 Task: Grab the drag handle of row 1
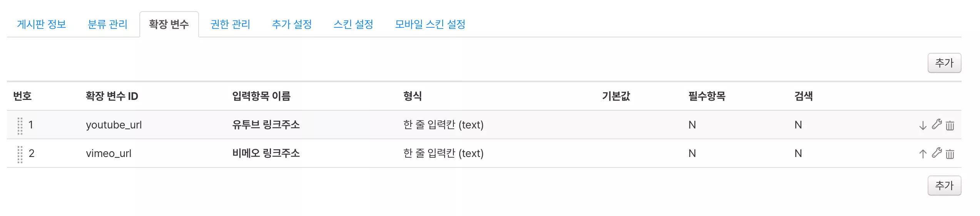pos(20,126)
